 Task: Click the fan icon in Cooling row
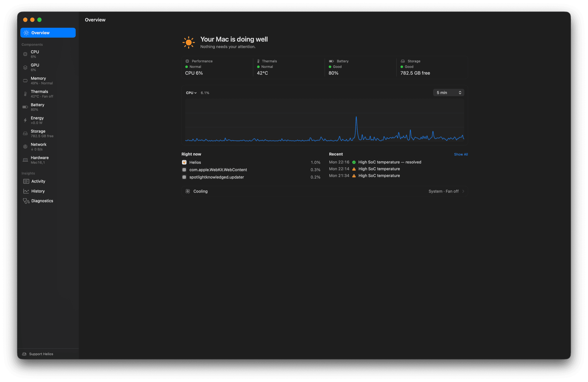[188, 191]
